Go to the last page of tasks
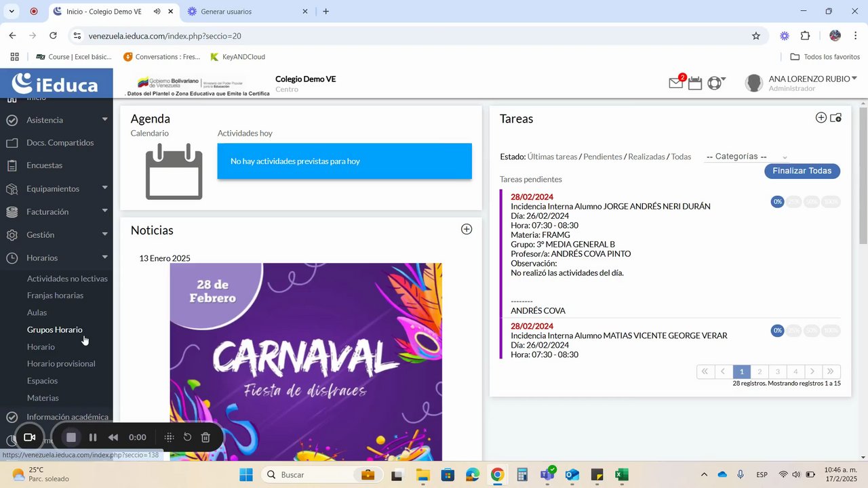The height and width of the screenshot is (488, 868). tap(831, 371)
